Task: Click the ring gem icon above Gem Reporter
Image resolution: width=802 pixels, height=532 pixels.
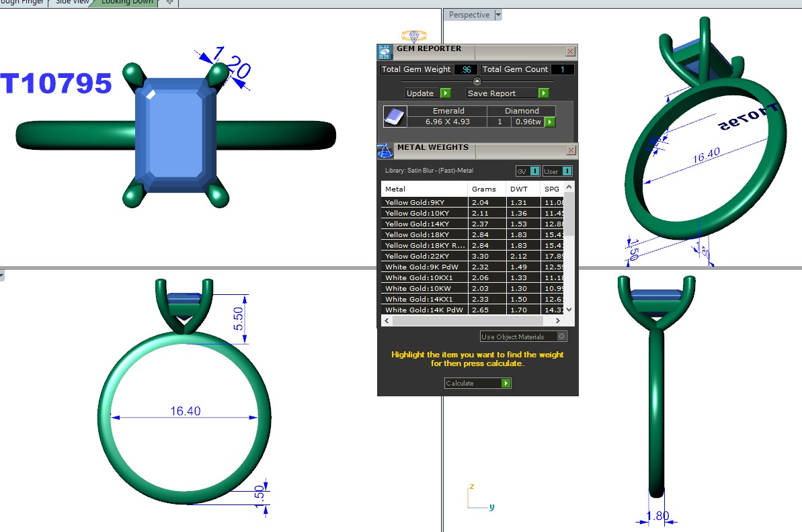Action: [x=412, y=36]
